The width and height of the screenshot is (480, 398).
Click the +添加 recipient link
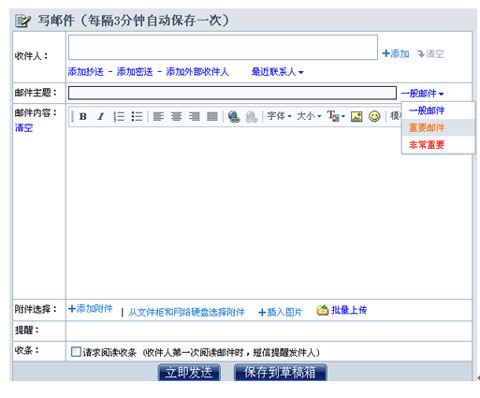point(396,54)
